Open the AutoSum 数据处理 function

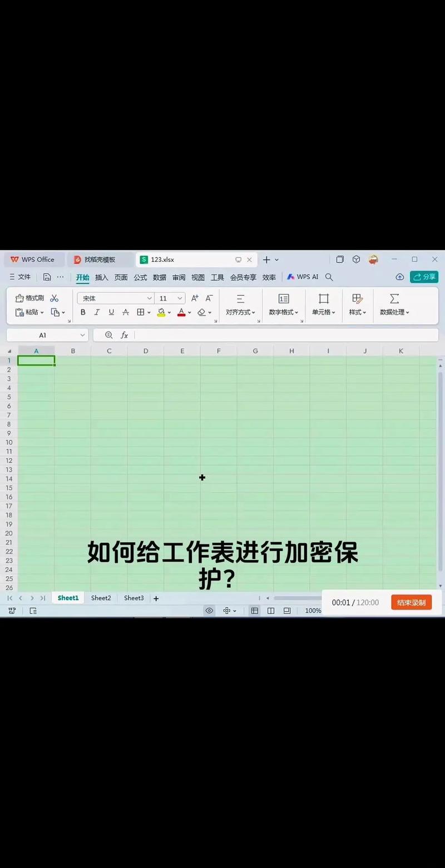pyautogui.click(x=394, y=305)
